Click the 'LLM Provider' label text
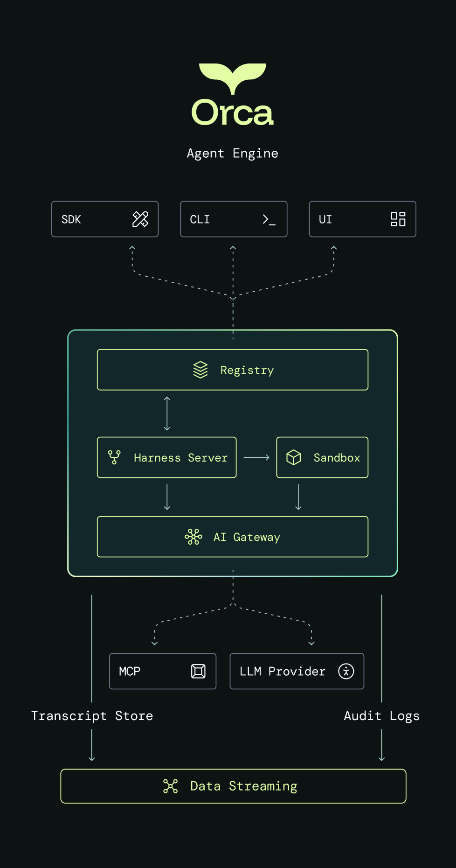The image size is (456, 868). point(283,671)
